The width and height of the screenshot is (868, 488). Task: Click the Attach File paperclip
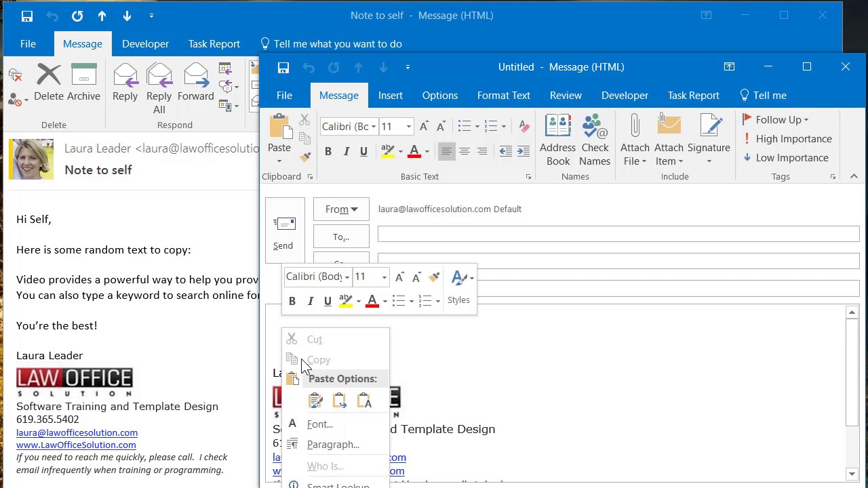coord(635,126)
